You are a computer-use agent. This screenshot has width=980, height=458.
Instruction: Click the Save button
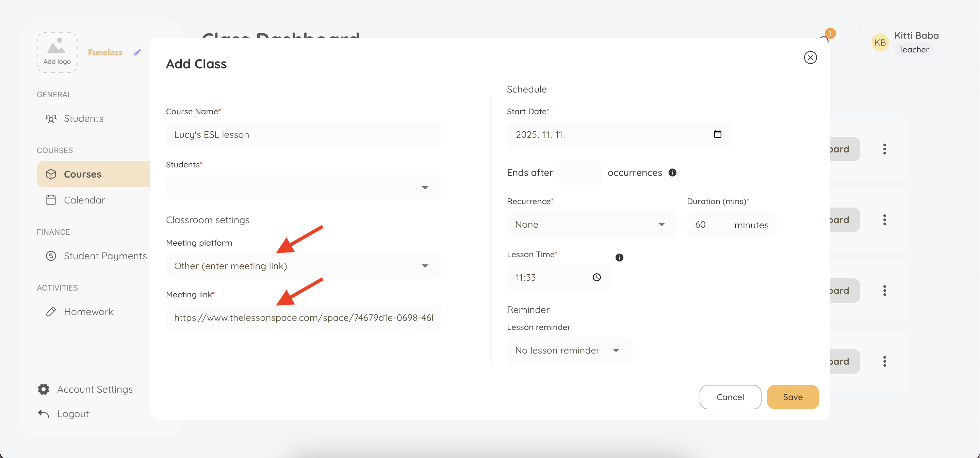(x=793, y=397)
